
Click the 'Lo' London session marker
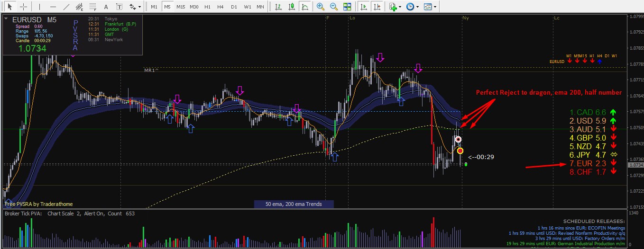(352, 18)
